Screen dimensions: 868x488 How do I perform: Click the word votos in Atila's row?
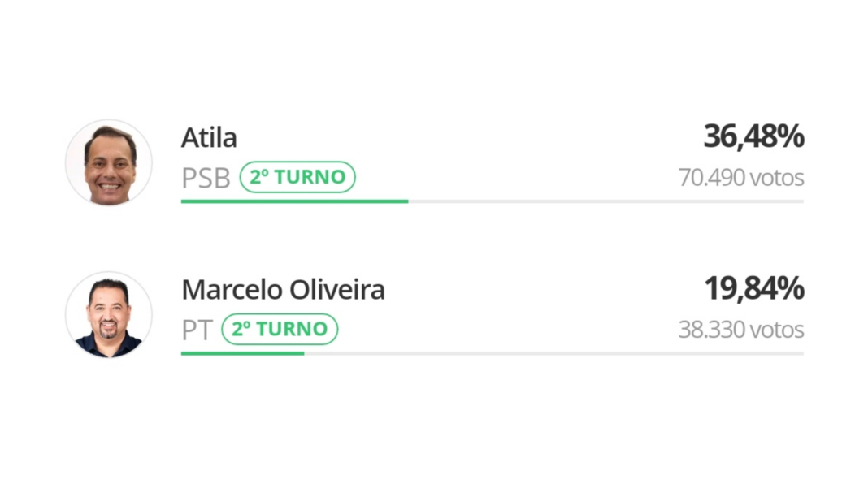[x=778, y=177]
